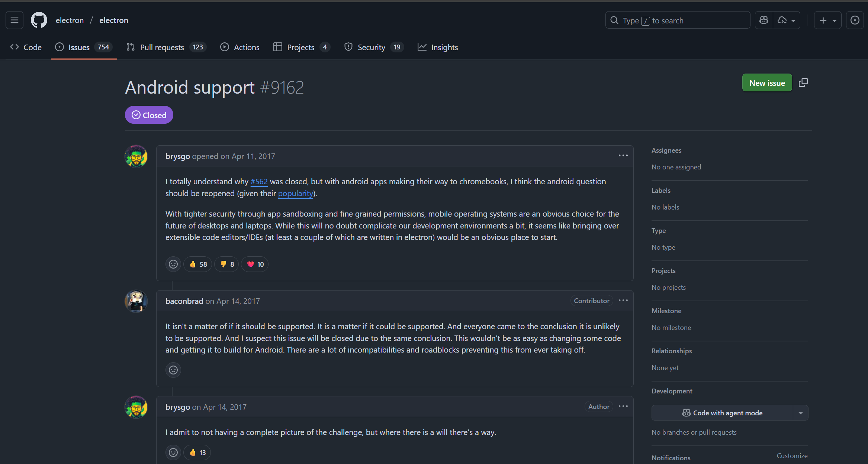
Task: Open the Copilot agents cloud dropdown
Action: click(x=787, y=20)
